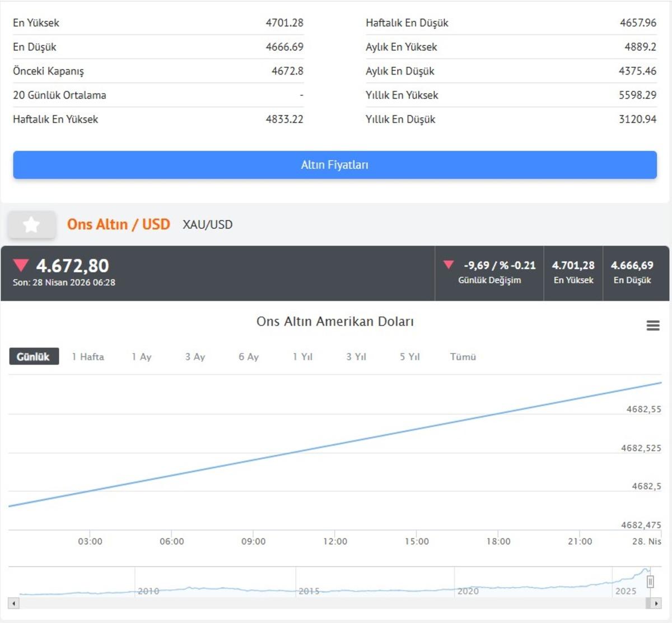This screenshot has height=623, width=672.
Task: Switch chart range to 1 Ay
Action: tap(142, 357)
